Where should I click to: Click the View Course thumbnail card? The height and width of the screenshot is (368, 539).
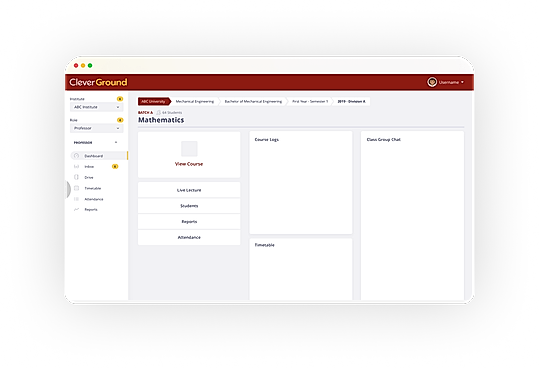click(x=189, y=155)
